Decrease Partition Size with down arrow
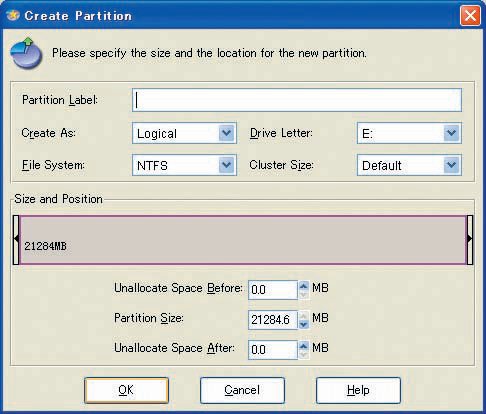The image size is (486, 414). pos(304,324)
